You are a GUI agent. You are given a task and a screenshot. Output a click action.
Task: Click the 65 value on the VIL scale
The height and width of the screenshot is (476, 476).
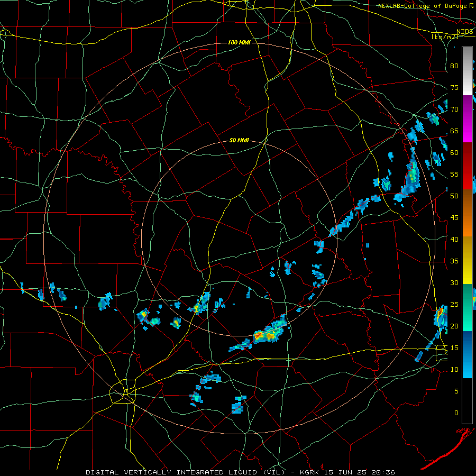454,131
